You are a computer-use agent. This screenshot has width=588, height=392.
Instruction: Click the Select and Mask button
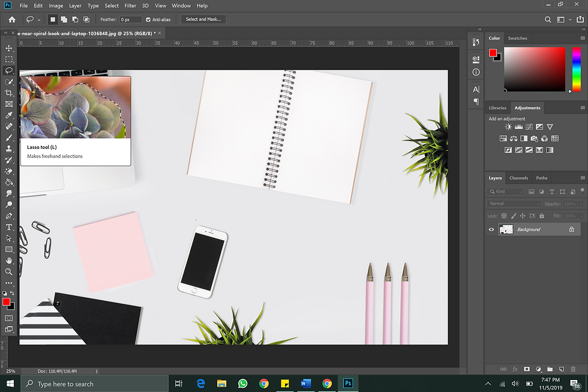[203, 19]
